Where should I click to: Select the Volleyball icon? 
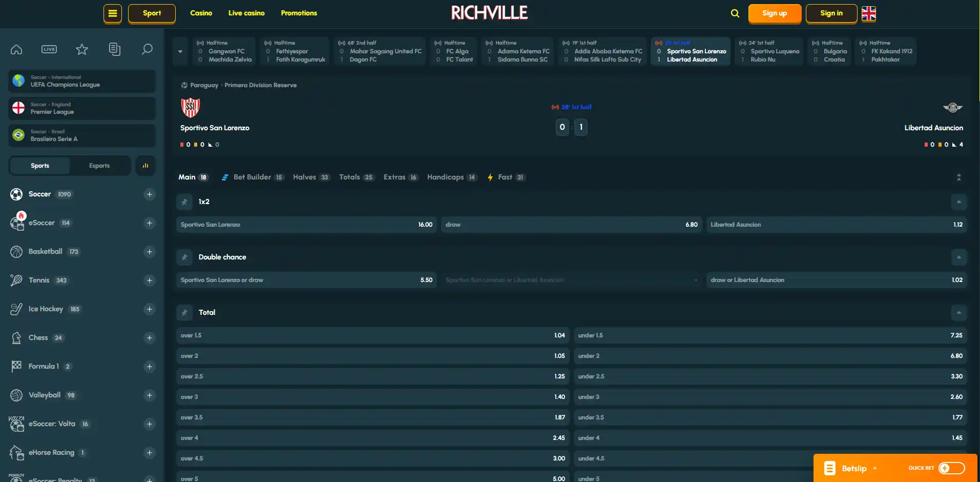pyautogui.click(x=16, y=395)
